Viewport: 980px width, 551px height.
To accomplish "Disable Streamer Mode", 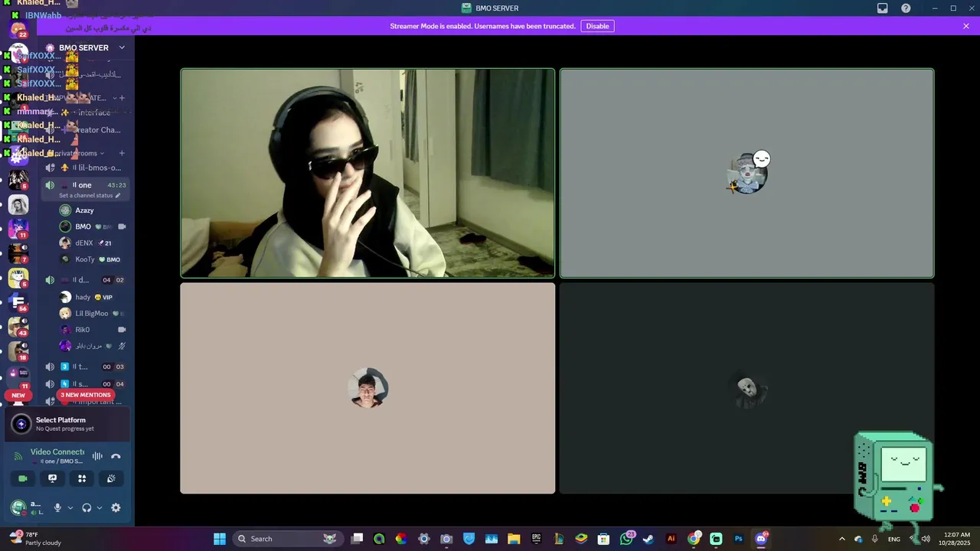I will point(597,26).
